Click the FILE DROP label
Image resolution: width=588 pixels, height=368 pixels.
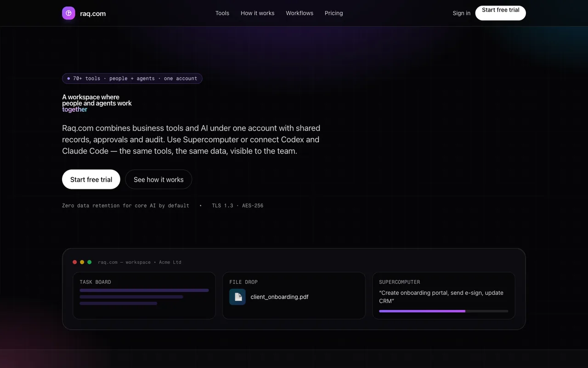coord(243,282)
